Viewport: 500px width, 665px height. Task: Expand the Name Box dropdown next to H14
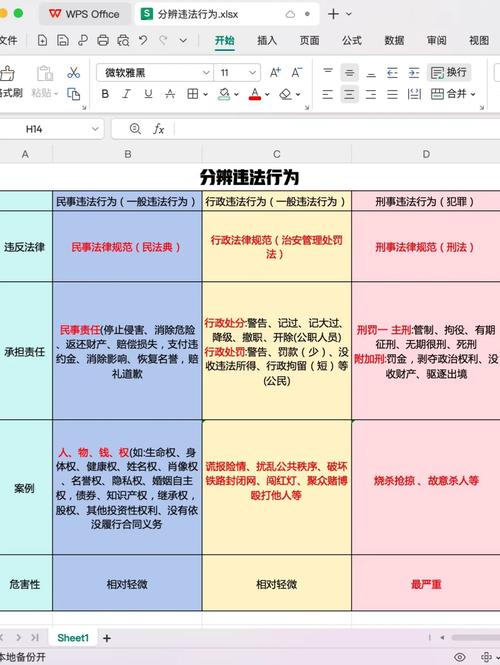coord(95,129)
